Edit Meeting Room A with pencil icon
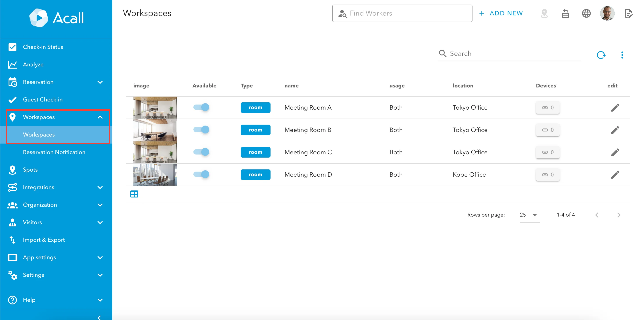Screen dimensions: 644x320 pos(615,108)
